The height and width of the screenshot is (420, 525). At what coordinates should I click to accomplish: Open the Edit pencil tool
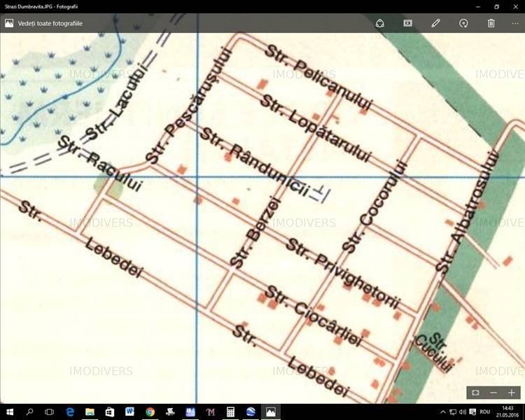pyautogui.click(x=435, y=23)
